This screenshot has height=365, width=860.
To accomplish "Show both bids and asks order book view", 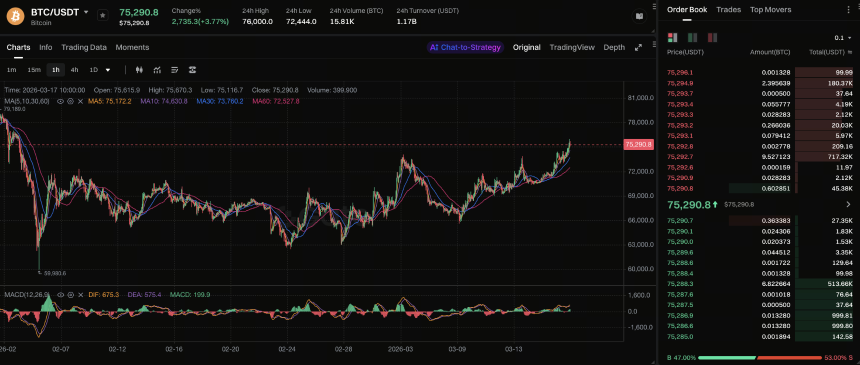I will (671, 38).
